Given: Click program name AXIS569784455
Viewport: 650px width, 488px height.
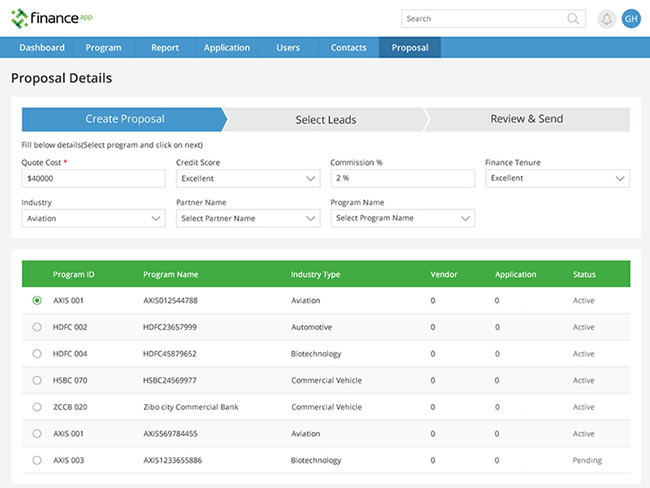Looking at the screenshot, I should (x=170, y=434).
